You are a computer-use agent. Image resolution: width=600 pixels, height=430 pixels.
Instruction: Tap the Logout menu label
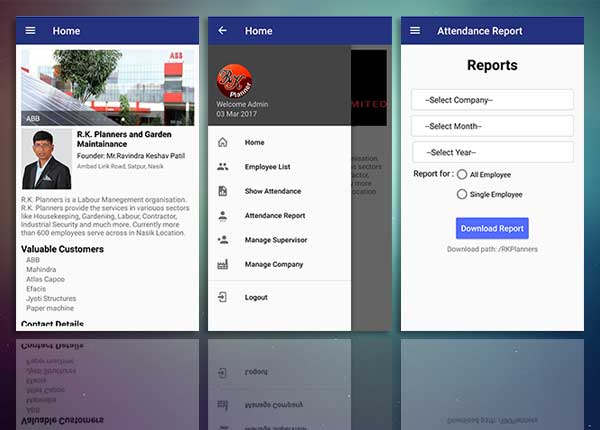tap(256, 297)
